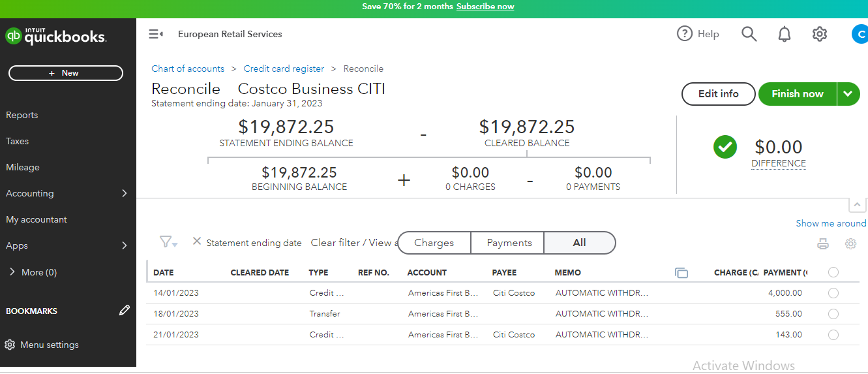Click the 21/01/2023 date cell
868x374 pixels.
pos(176,335)
